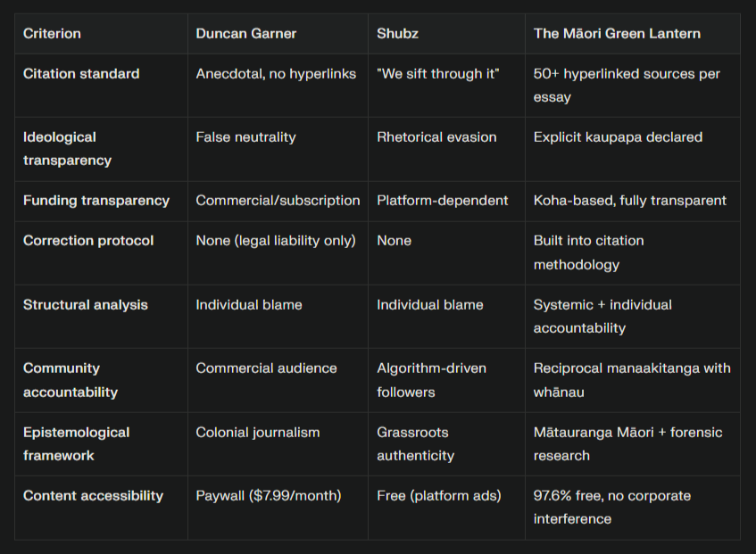Select the 'Colonial journalism' cell
The width and height of the screenshot is (756, 554).
(x=258, y=433)
